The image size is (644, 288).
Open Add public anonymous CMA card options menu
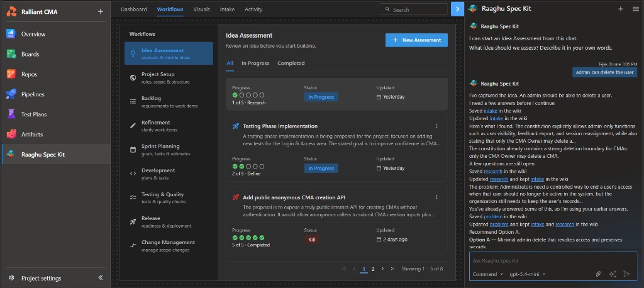click(436, 197)
